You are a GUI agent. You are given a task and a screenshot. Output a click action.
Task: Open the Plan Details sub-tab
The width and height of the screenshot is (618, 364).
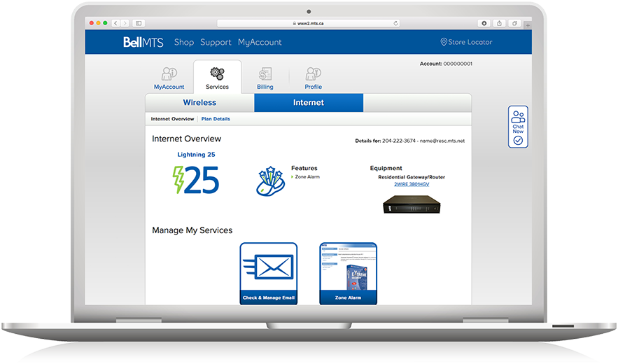click(x=216, y=119)
